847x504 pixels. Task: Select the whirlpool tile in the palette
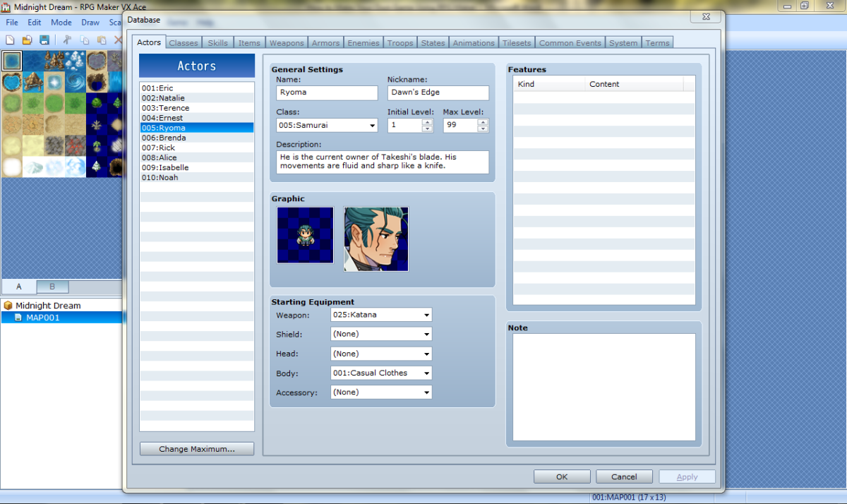point(75,83)
